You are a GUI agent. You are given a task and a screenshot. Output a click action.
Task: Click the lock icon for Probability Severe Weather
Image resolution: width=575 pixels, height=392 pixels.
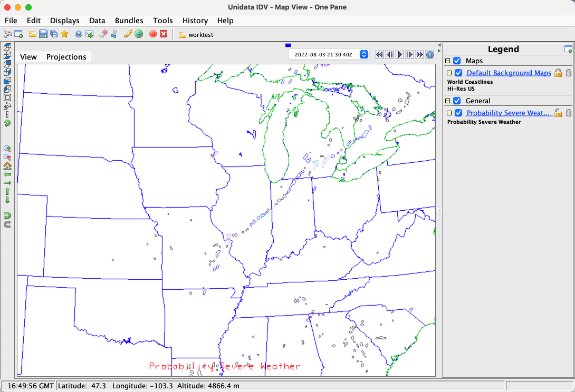[x=558, y=113]
